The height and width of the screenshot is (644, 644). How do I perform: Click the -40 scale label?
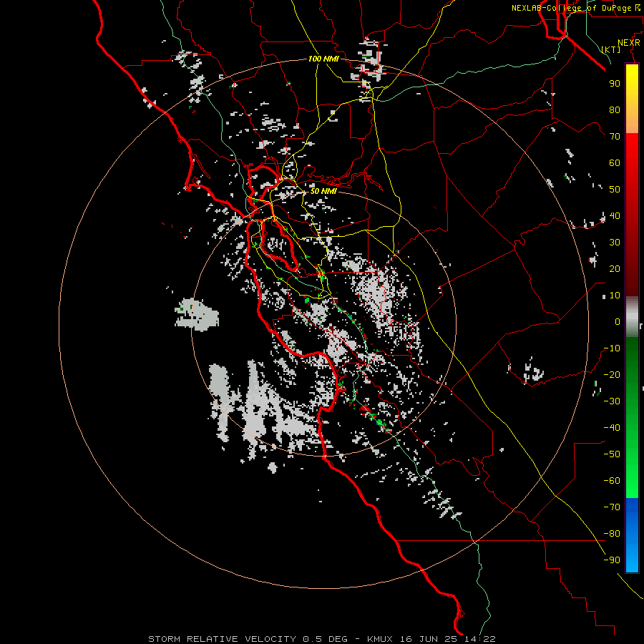point(612,428)
